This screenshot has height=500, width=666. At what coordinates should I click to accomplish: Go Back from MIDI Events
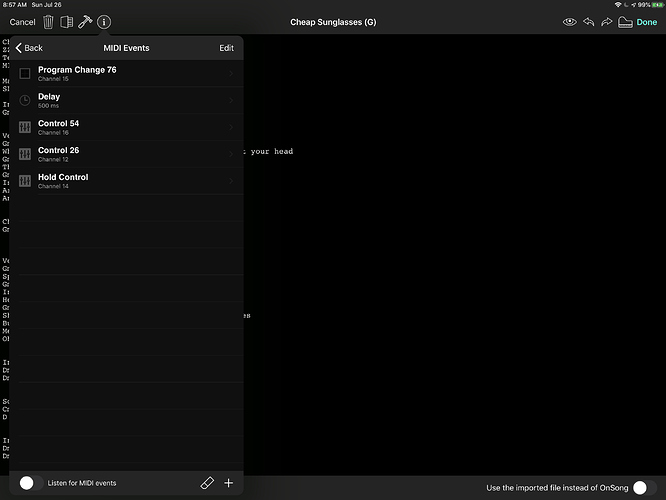tap(29, 48)
